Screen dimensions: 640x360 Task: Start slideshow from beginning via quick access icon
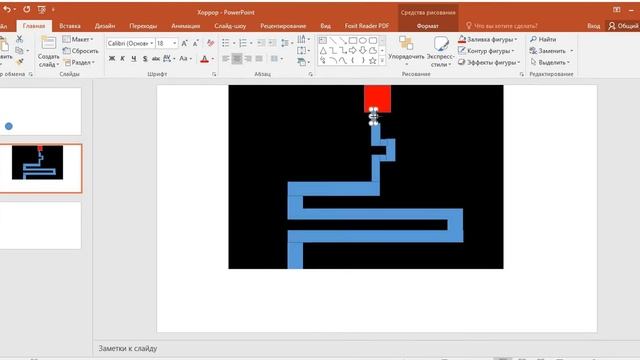[42, 9]
